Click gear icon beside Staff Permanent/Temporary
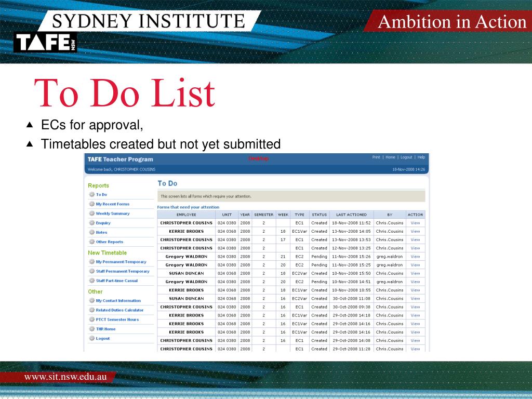This screenshot has width=532, height=399. pyautogui.click(x=91, y=271)
